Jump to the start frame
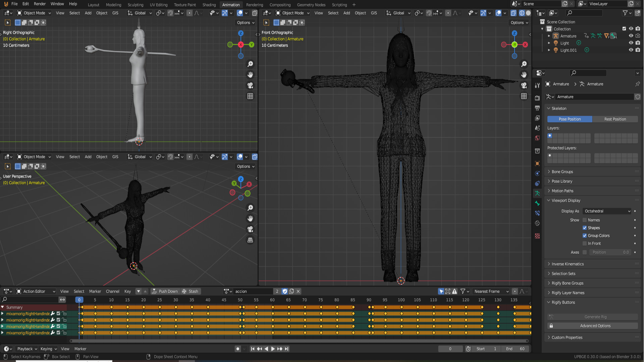Screen dimensions: 644x362 [x=253, y=349]
